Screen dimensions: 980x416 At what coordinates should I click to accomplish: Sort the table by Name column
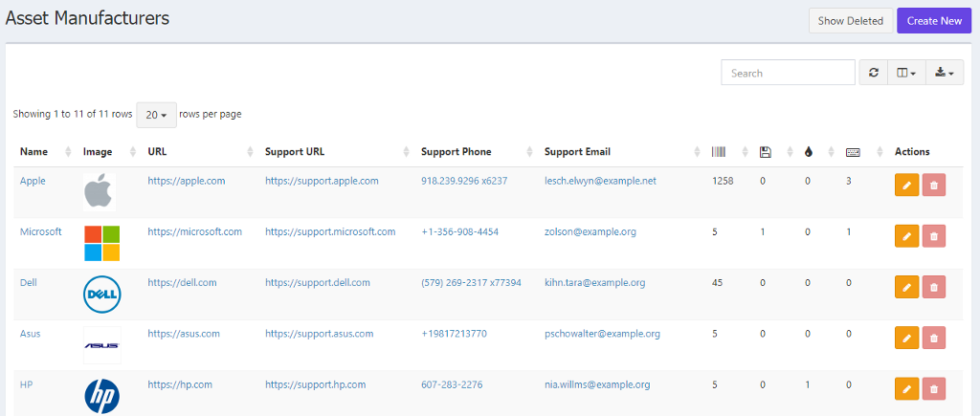pos(34,152)
